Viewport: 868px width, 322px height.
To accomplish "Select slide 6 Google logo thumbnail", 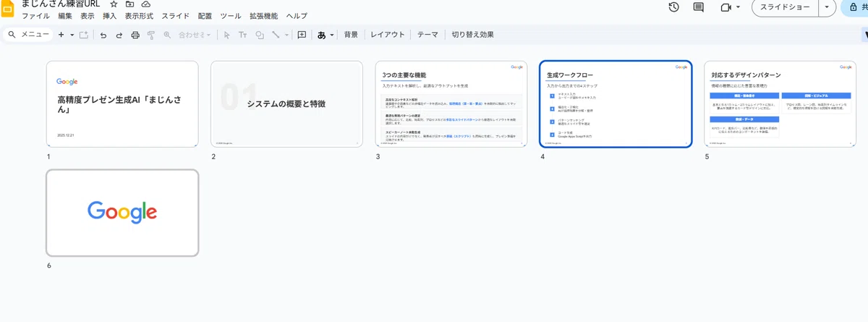I will 122,213.
